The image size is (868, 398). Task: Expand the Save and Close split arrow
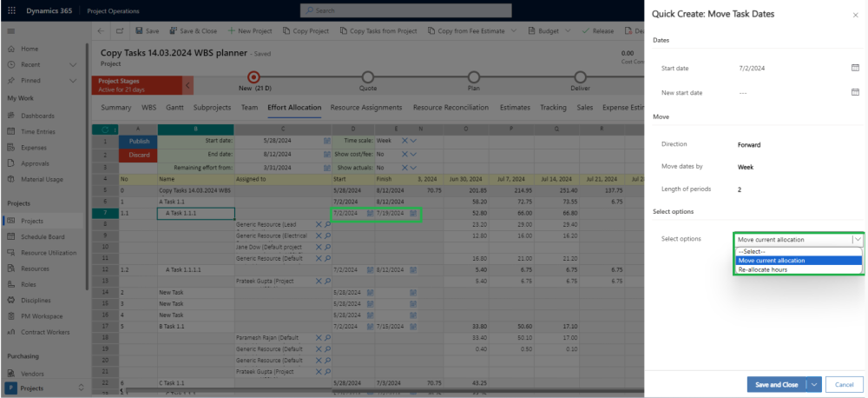[814, 385]
